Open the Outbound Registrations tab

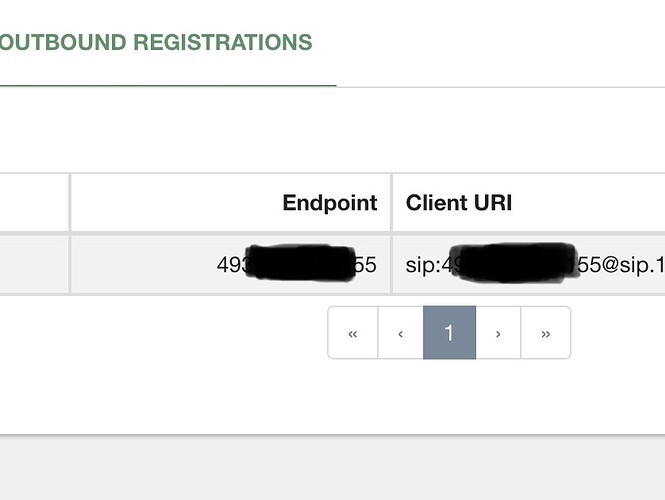click(156, 42)
